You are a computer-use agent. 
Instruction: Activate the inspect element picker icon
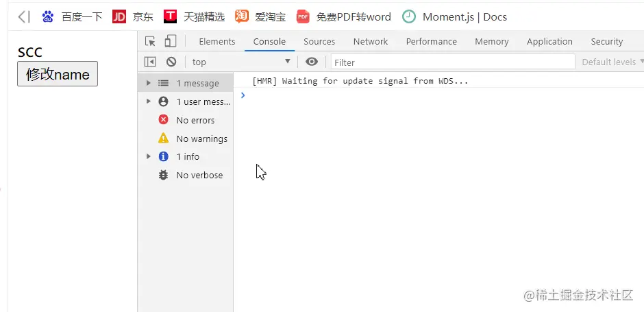coord(150,42)
